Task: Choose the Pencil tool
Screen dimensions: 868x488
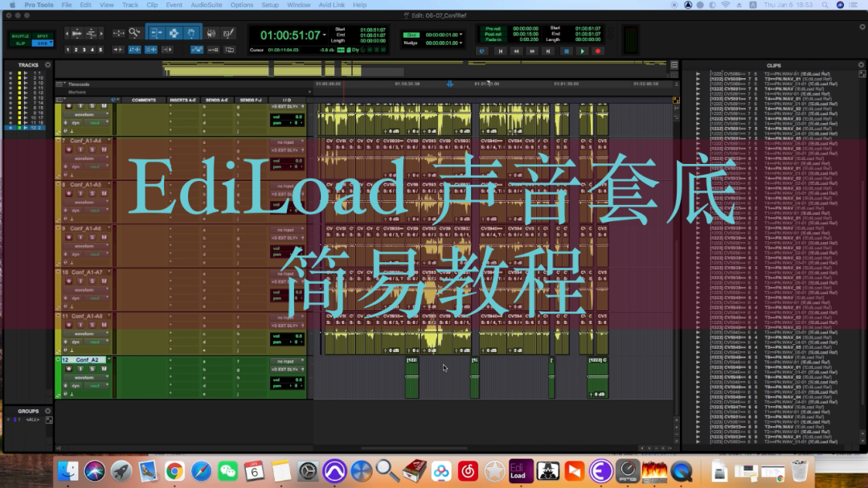Action: point(228,33)
